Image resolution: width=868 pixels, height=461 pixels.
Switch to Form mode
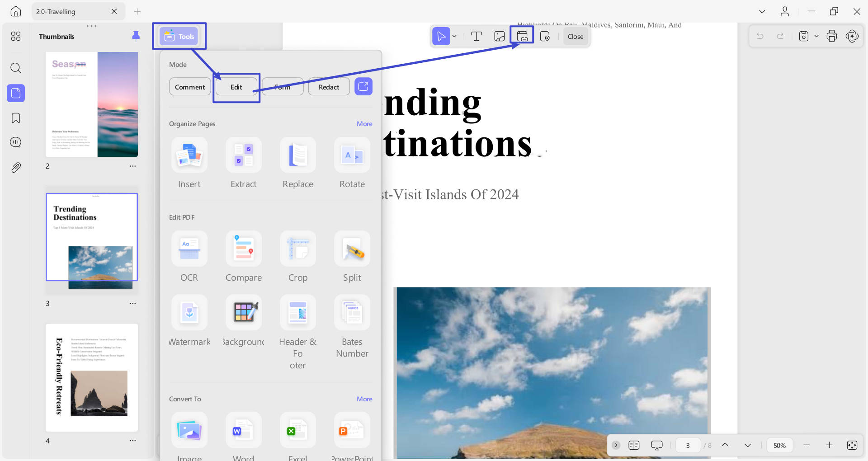coord(282,86)
